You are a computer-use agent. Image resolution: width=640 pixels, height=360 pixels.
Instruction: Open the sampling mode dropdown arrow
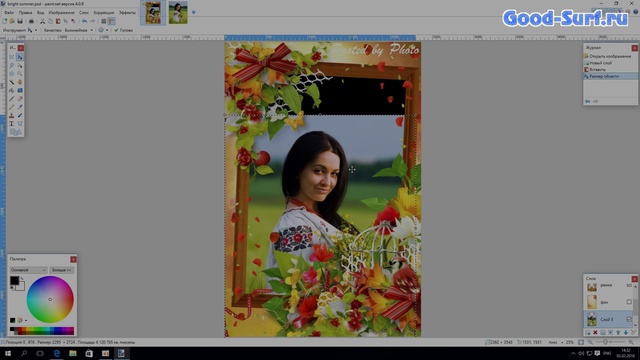pyautogui.click(x=107, y=30)
